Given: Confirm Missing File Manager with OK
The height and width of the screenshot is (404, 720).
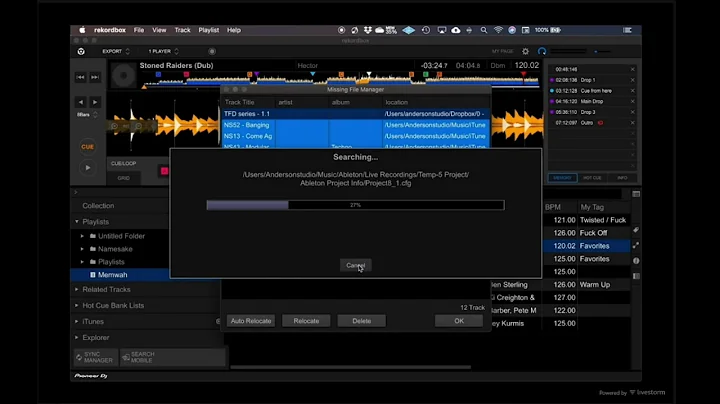Looking at the screenshot, I should [x=459, y=321].
